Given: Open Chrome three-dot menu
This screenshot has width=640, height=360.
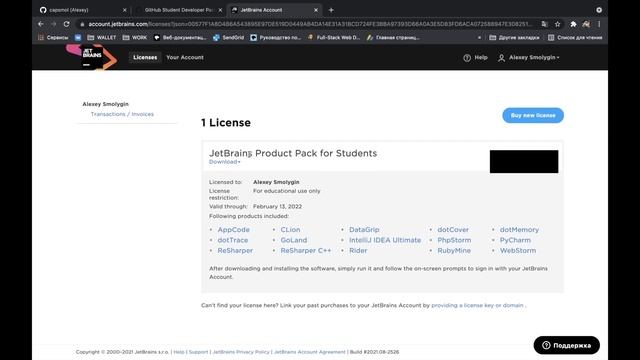Looking at the screenshot, I should coord(599,24).
